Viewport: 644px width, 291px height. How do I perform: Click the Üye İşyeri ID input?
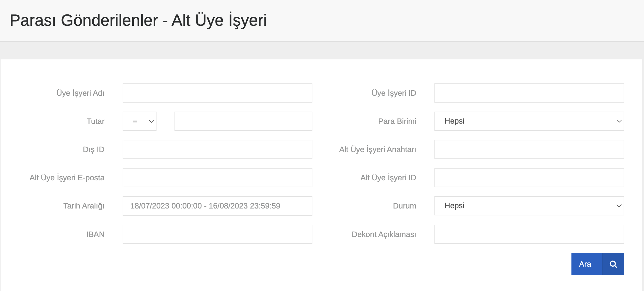[x=529, y=93]
